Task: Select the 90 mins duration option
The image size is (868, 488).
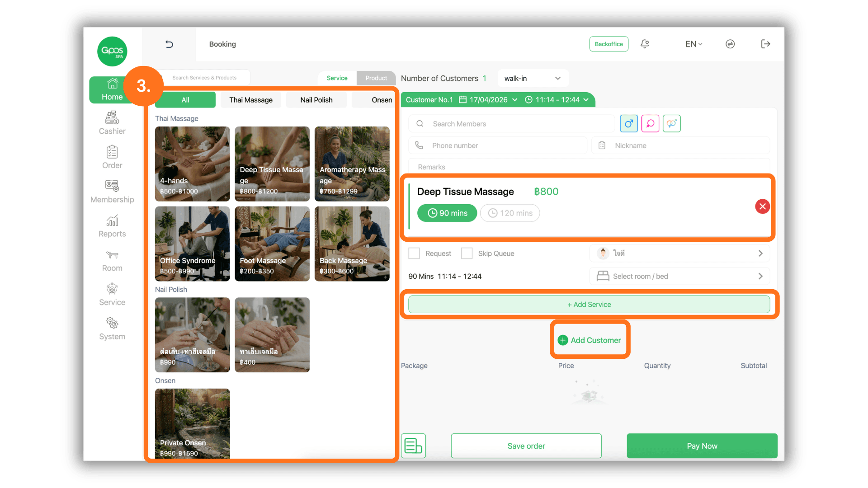Action: click(447, 213)
